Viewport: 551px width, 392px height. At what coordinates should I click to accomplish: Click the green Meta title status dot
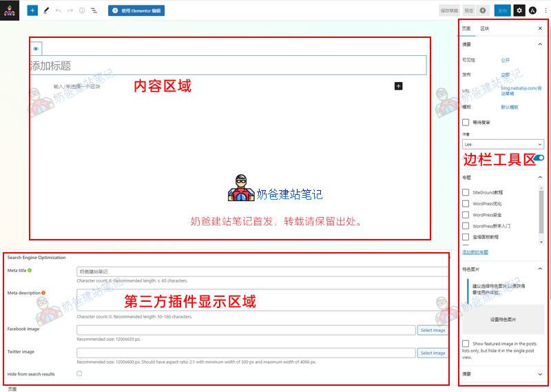[x=30, y=270]
